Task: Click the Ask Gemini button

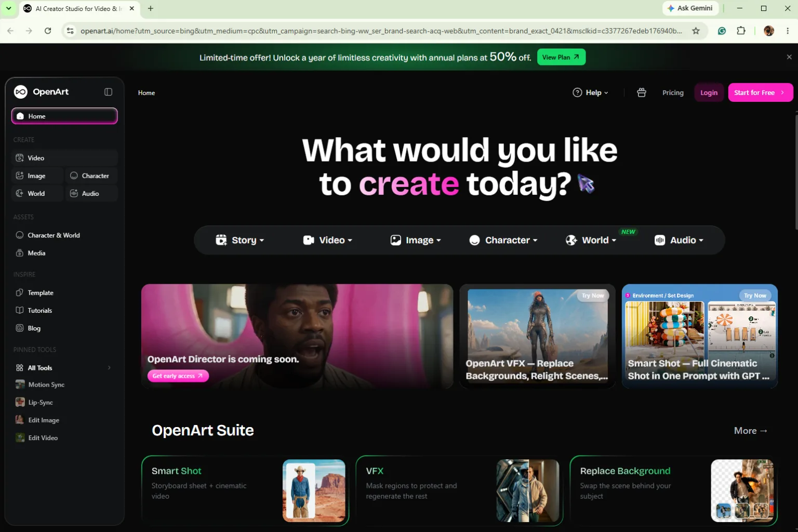Action: click(690, 8)
